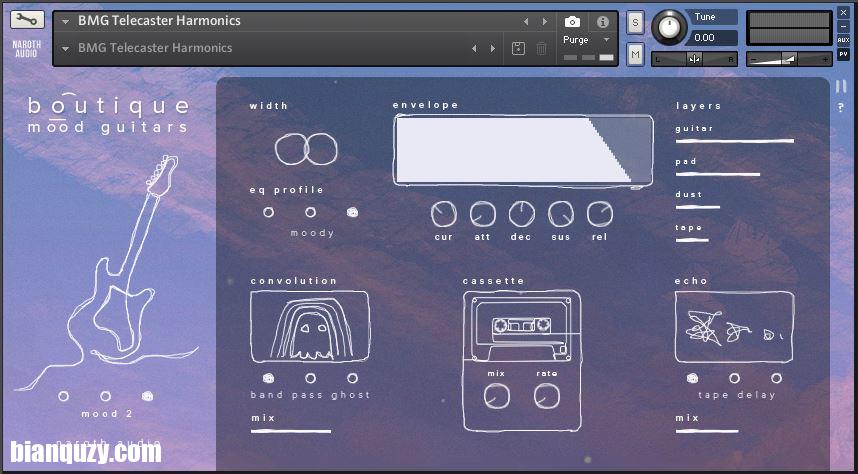Open the Purge dropdown menu
The height and width of the screenshot is (474, 858).
tap(588, 40)
